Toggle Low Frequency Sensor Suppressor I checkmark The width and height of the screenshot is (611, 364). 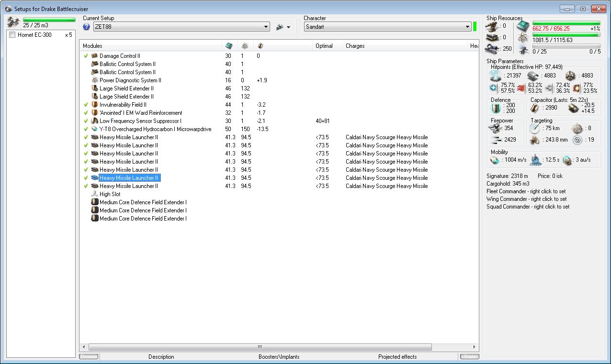tap(86, 121)
